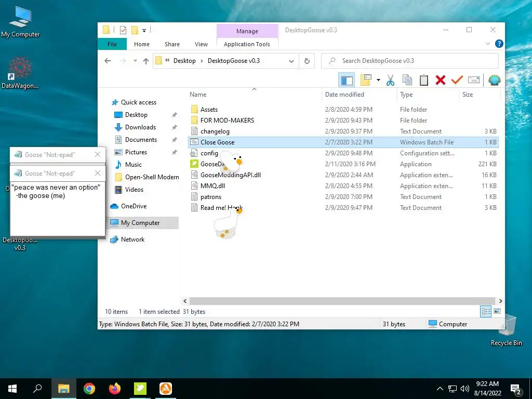Click the orange checkmark Rename icon
This screenshot has width=532, height=399.
coord(457,80)
